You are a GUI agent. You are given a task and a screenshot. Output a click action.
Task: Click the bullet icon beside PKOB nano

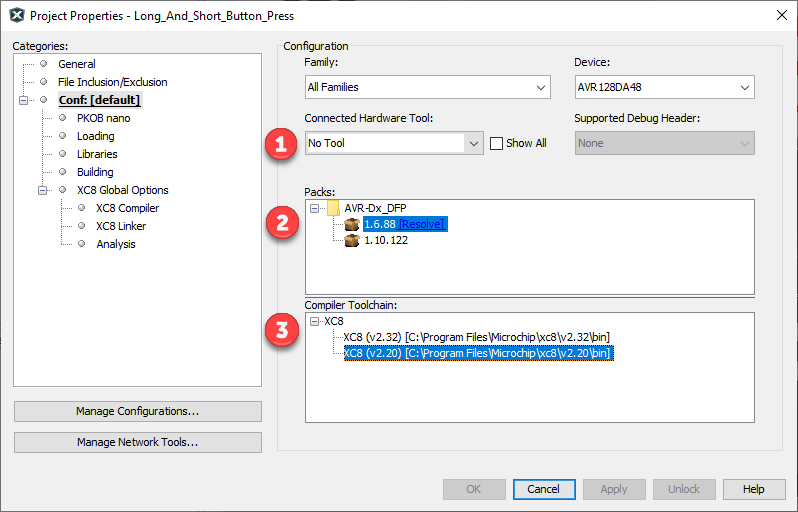point(62,118)
